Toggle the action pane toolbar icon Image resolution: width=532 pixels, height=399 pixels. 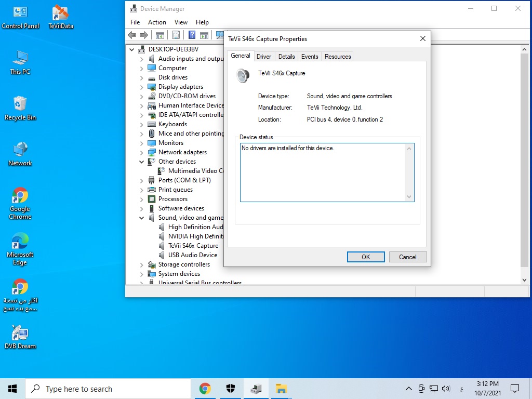pyautogui.click(x=204, y=35)
